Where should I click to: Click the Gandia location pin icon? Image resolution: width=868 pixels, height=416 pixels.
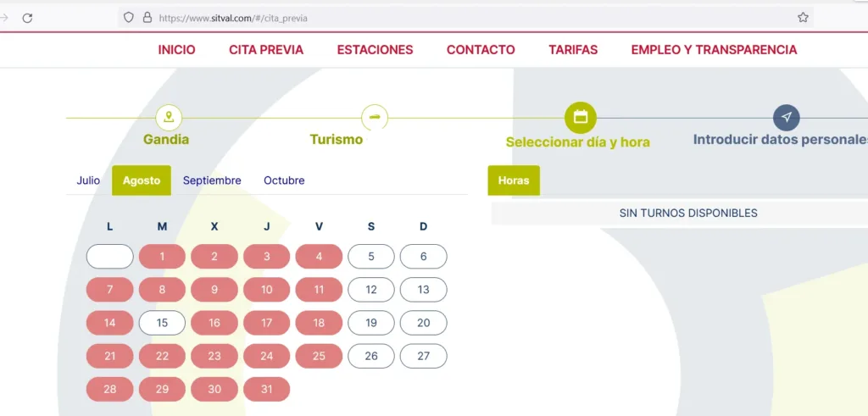click(169, 117)
